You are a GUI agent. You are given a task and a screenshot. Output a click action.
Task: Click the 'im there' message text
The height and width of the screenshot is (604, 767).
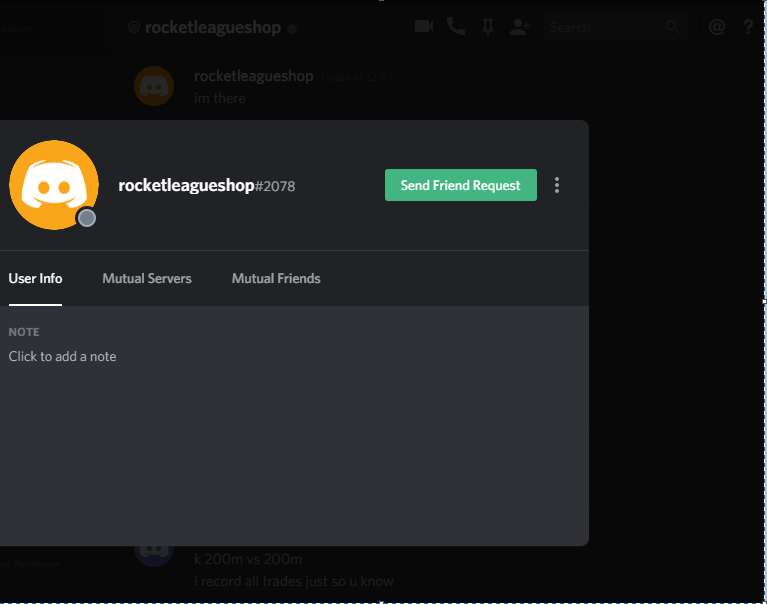coord(220,98)
